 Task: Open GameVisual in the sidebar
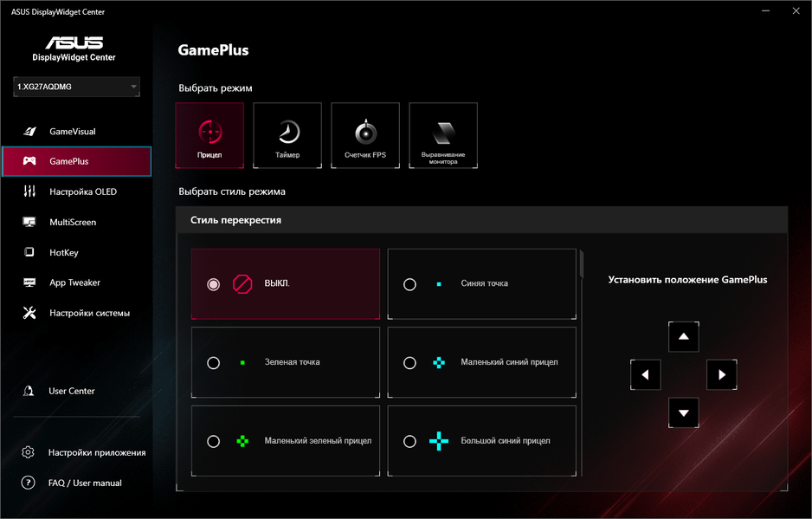(x=77, y=132)
